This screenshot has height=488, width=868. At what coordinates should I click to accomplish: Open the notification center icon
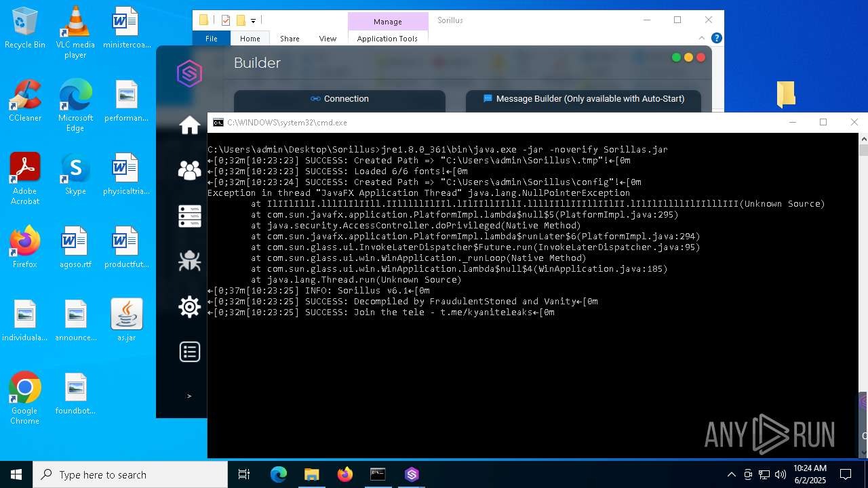pyautogui.click(x=846, y=474)
